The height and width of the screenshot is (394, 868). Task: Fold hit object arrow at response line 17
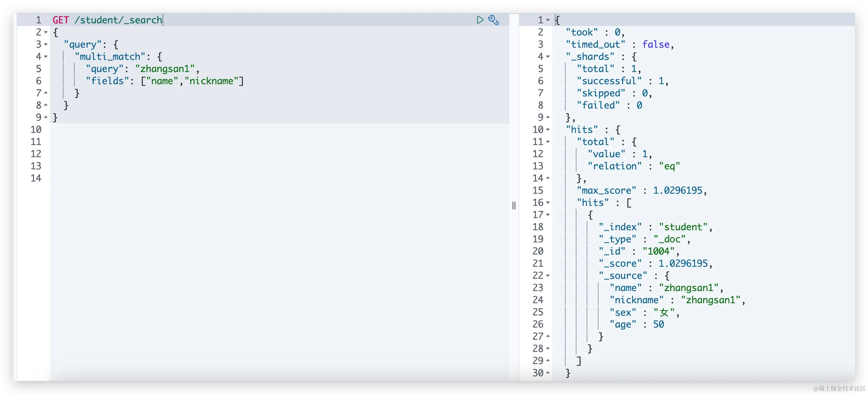[x=548, y=215]
